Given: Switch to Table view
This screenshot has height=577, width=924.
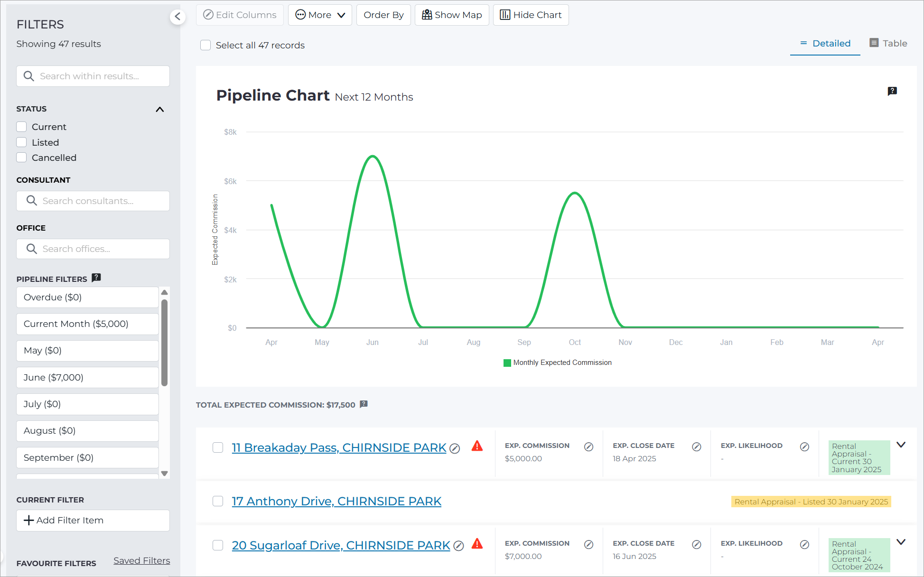Looking at the screenshot, I should click(x=888, y=43).
